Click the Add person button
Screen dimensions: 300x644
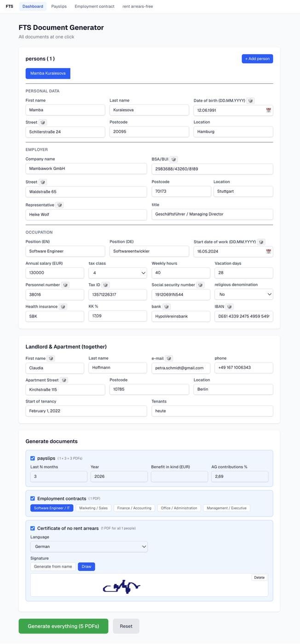tap(257, 57)
